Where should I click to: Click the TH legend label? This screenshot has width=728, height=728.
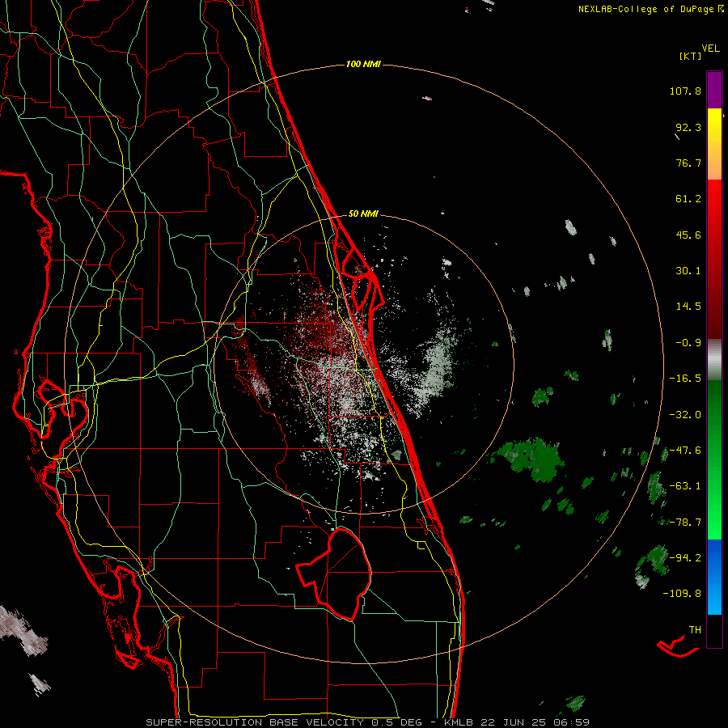coord(695,629)
